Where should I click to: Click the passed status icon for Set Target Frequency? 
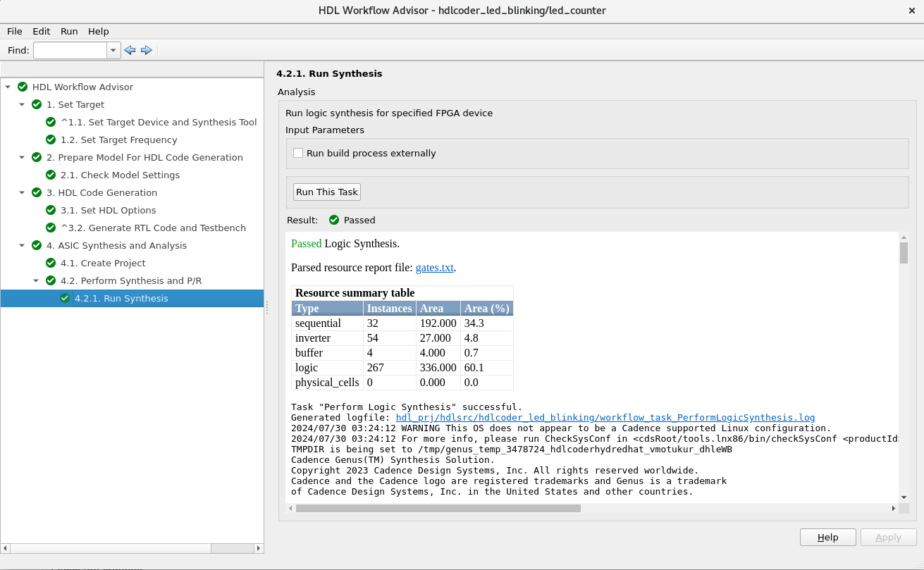pos(50,140)
